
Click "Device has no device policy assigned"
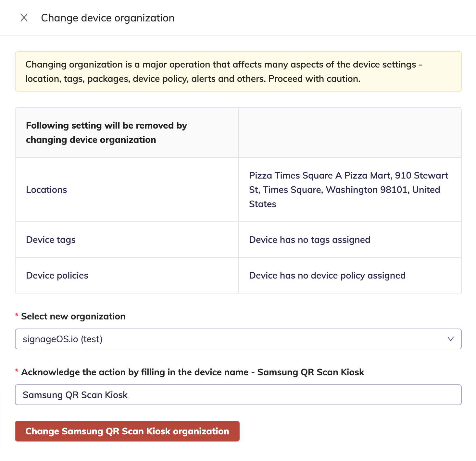(327, 275)
